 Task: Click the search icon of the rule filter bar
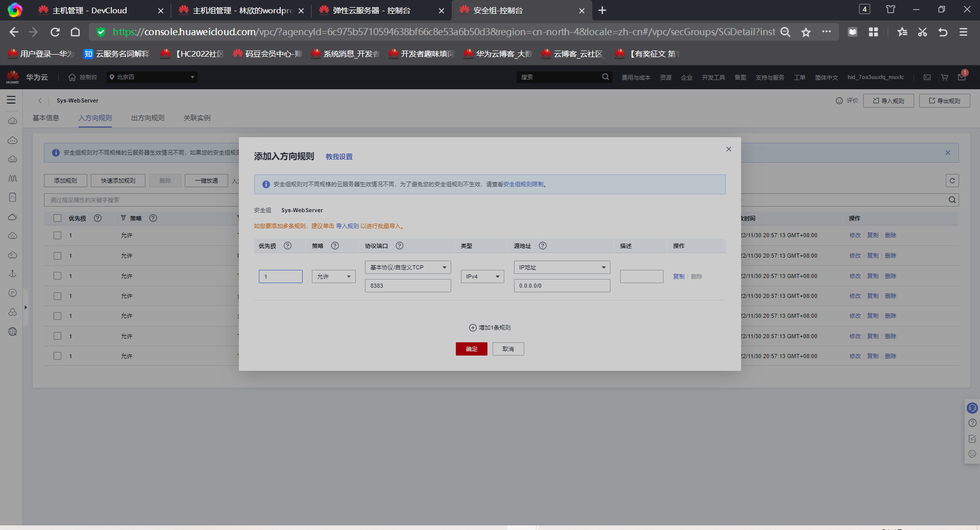pyautogui.click(x=952, y=200)
